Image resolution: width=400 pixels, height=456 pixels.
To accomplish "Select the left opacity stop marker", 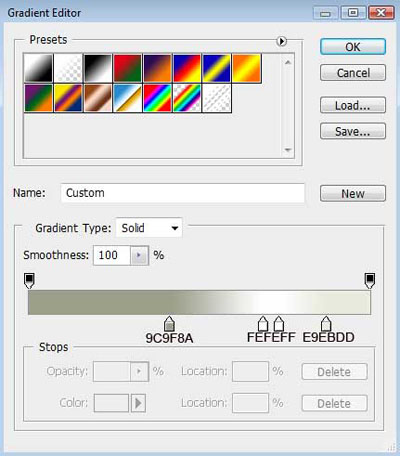I will [29, 281].
